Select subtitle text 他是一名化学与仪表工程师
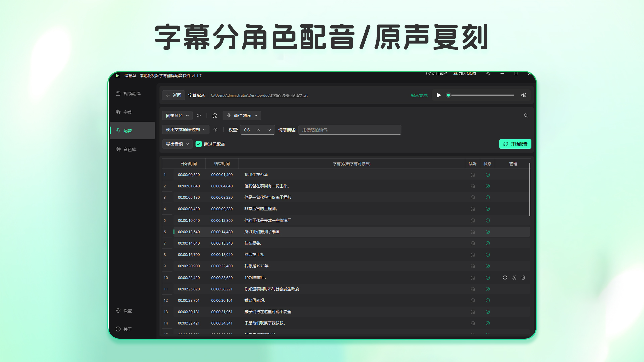644x362 pixels. pyautogui.click(x=268, y=198)
